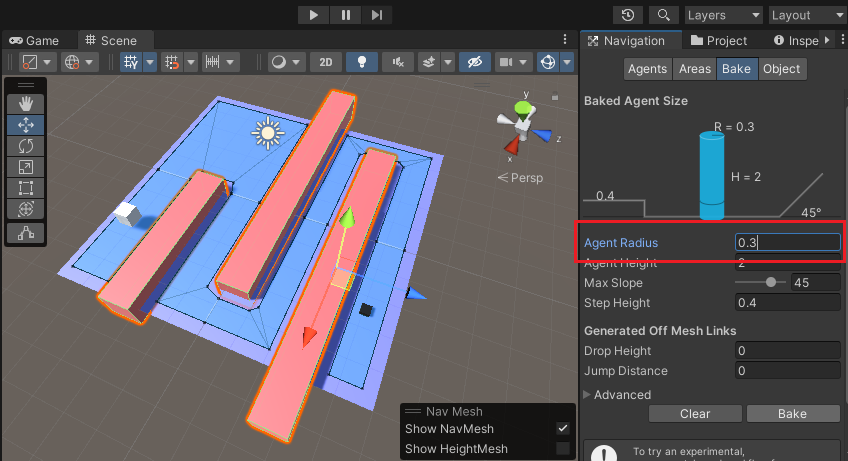Click the tab overflow arrow beside Inspector
This screenshot has width=848, height=461.
point(827,40)
